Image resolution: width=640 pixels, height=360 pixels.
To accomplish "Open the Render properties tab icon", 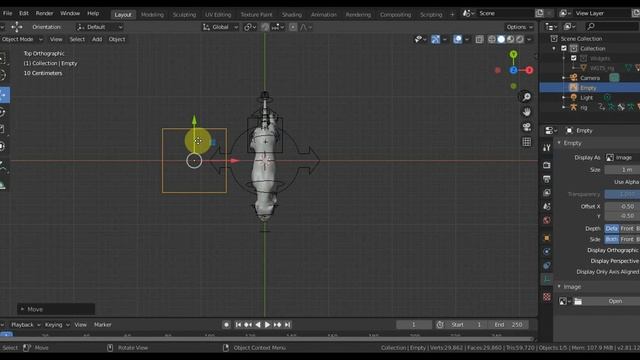I will [547, 165].
